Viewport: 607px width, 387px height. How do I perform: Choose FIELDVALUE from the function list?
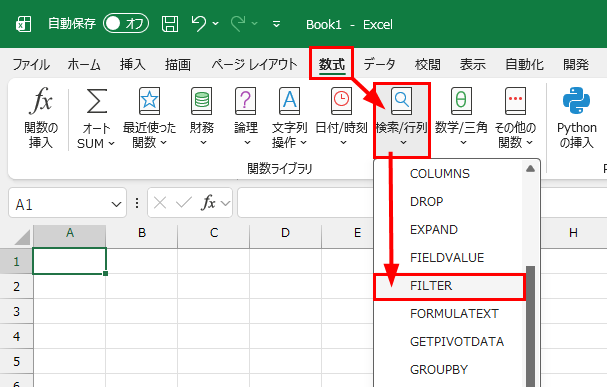coord(447,258)
